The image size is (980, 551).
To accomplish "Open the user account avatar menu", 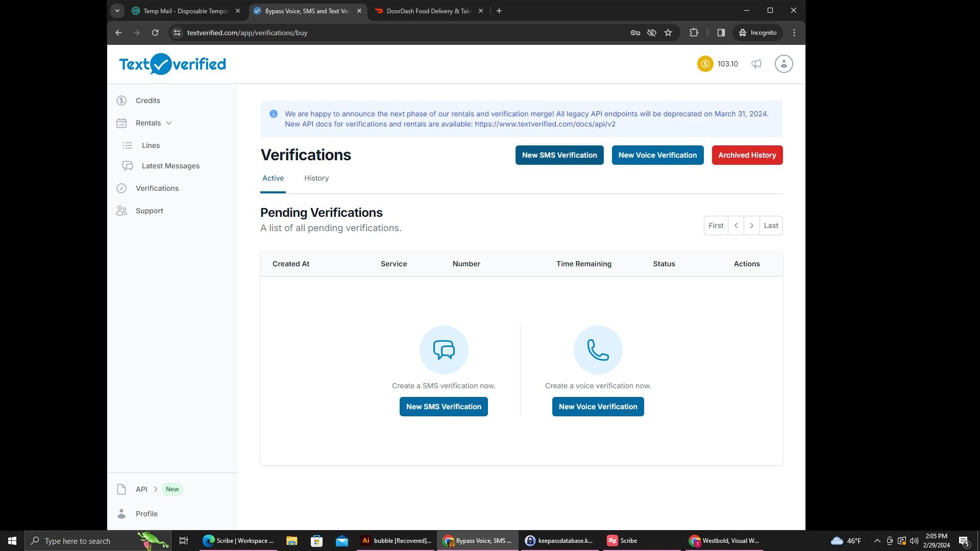I will [x=783, y=64].
